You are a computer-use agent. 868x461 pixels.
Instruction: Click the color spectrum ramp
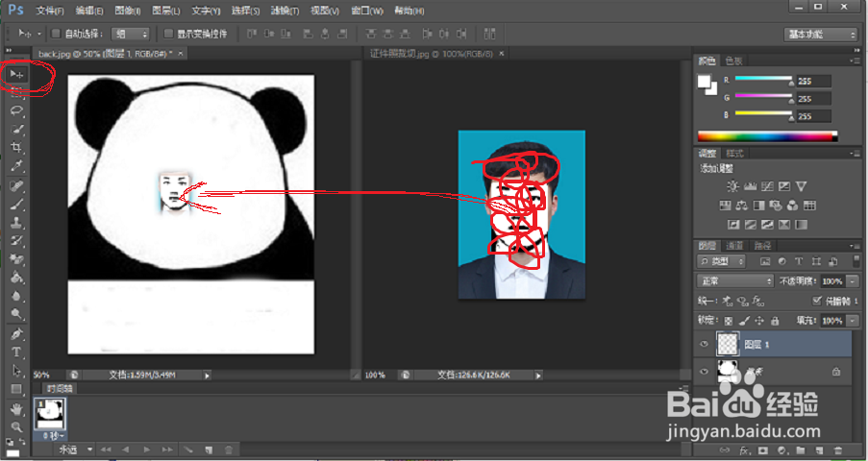(x=768, y=136)
